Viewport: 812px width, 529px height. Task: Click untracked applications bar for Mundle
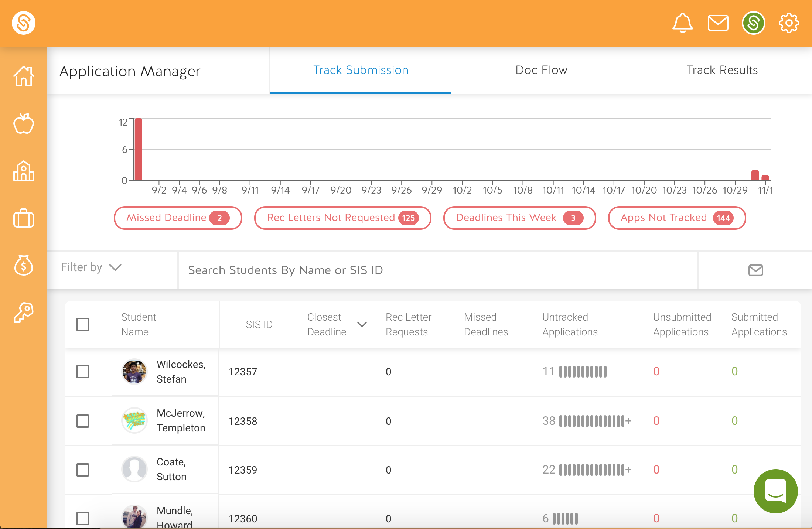[565, 519]
